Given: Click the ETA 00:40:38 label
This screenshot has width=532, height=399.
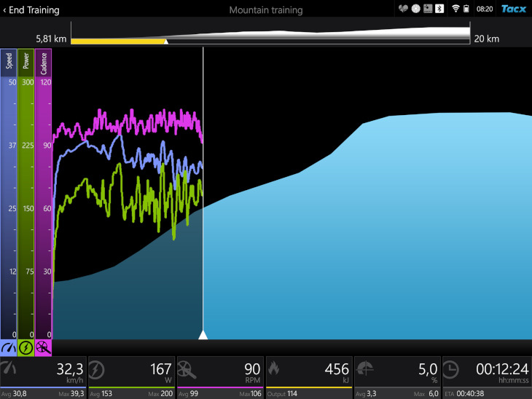Looking at the screenshot, I should [x=464, y=394].
